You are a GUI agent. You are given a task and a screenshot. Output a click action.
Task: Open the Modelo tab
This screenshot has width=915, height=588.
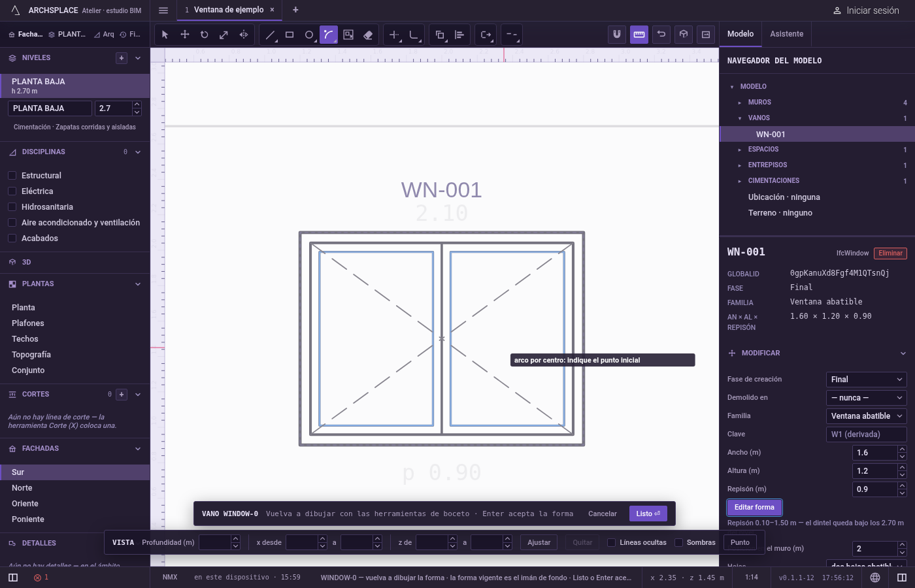pyautogui.click(x=740, y=34)
